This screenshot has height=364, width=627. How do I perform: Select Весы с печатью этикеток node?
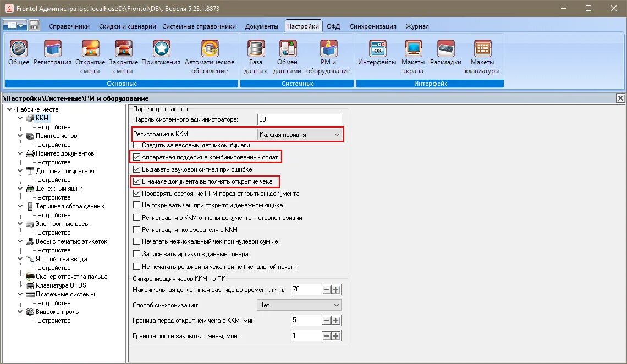point(71,241)
